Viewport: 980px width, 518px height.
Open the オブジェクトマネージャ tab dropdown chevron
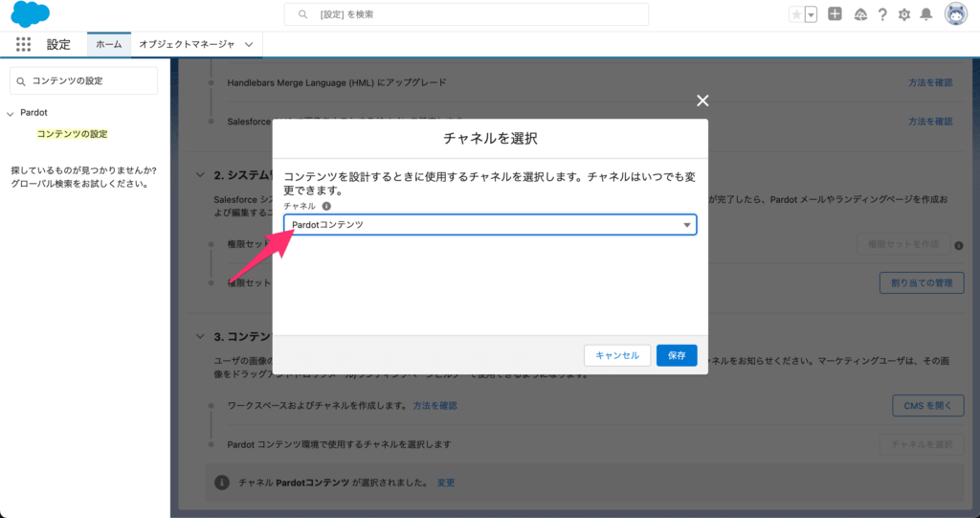249,44
